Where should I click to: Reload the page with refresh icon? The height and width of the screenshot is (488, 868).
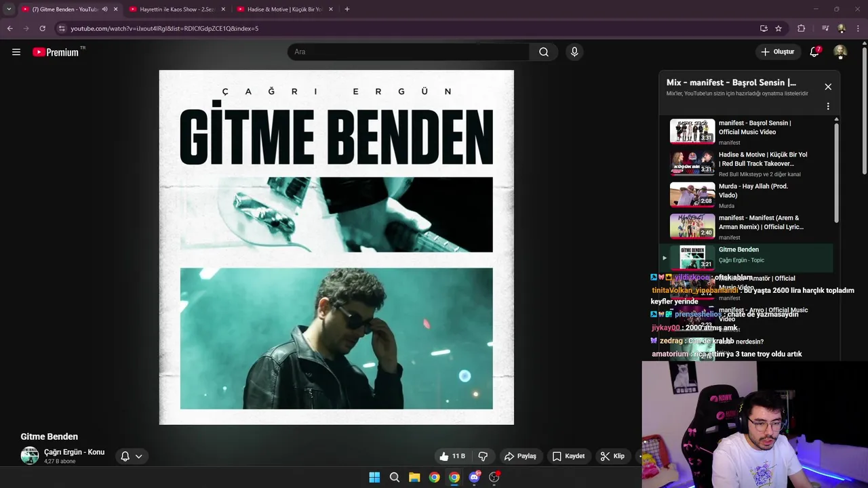coord(42,28)
